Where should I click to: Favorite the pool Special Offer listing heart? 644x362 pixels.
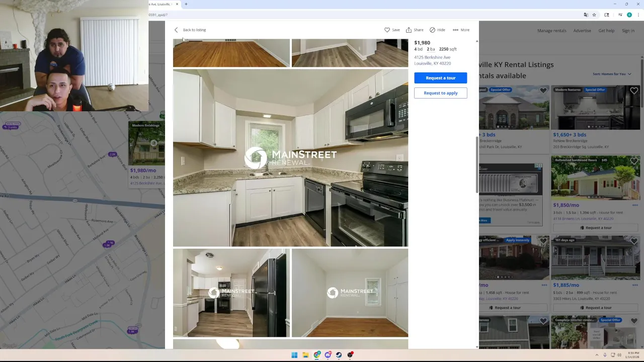[543, 91]
